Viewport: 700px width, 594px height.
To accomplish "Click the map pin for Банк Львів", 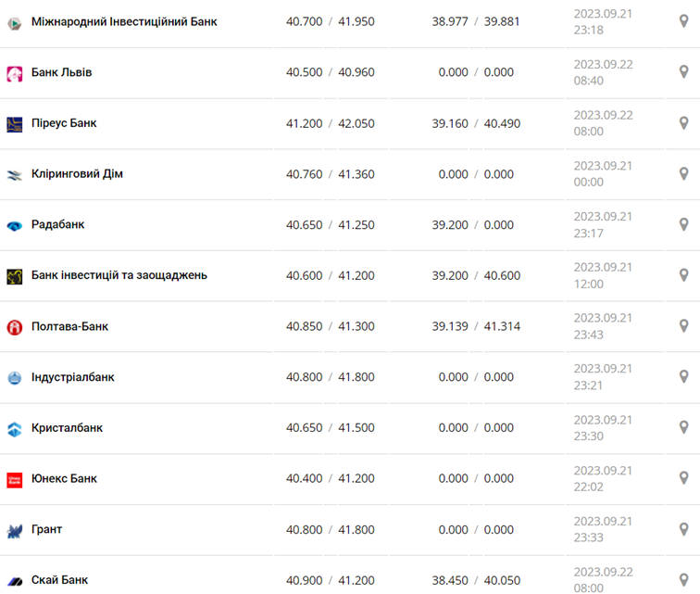I will click(684, 72).
